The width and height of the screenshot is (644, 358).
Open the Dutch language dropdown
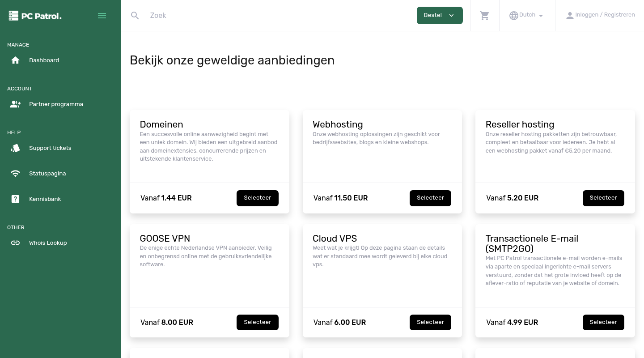pyautogui.click(x=527, y=15)
